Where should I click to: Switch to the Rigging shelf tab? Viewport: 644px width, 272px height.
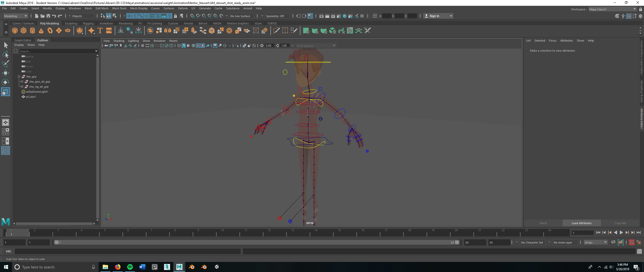click(88, 23)
